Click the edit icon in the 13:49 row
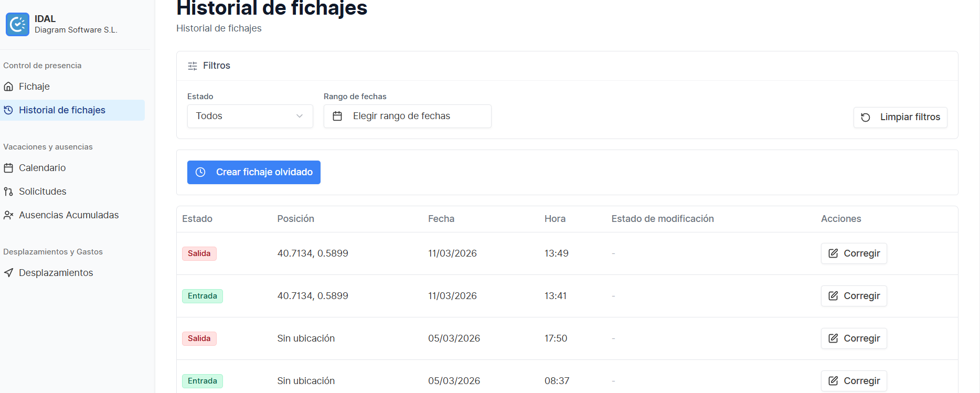Image resolution: width=980 pixels, height=393 pixels. point(833,253)
